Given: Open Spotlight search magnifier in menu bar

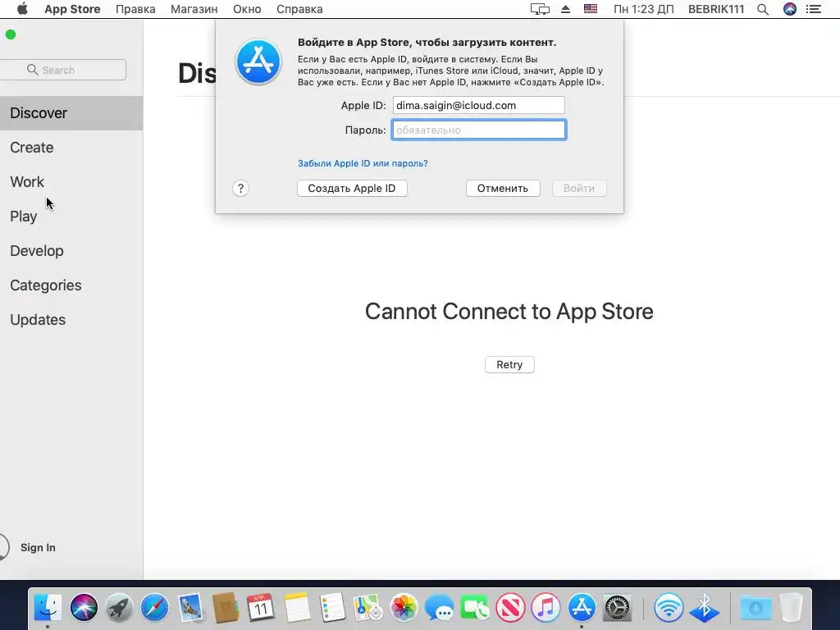Looking at the screenshot, I should 763,9.
